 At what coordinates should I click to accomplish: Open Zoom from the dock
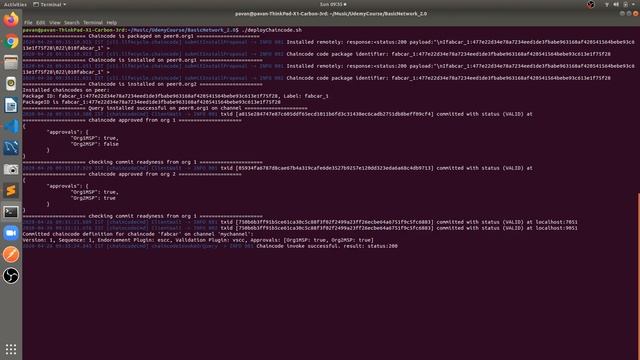(x=11, y=233)
